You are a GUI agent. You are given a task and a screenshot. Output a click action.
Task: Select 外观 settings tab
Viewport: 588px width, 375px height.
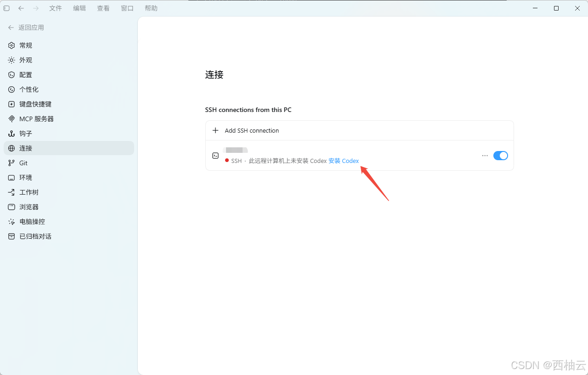pyautogui.click(x=69, y=60)
